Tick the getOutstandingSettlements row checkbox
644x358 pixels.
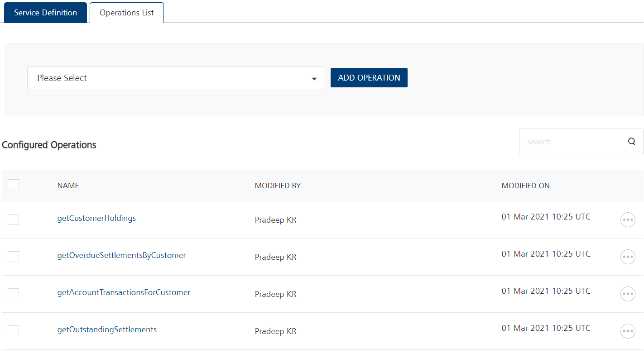click(14, 331)
